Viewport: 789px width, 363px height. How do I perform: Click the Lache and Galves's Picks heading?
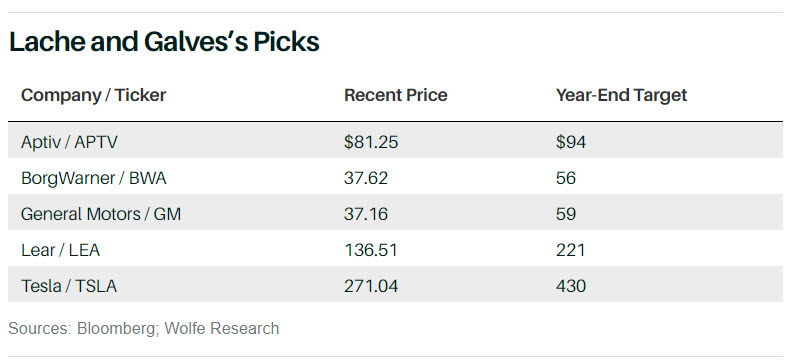164,42
